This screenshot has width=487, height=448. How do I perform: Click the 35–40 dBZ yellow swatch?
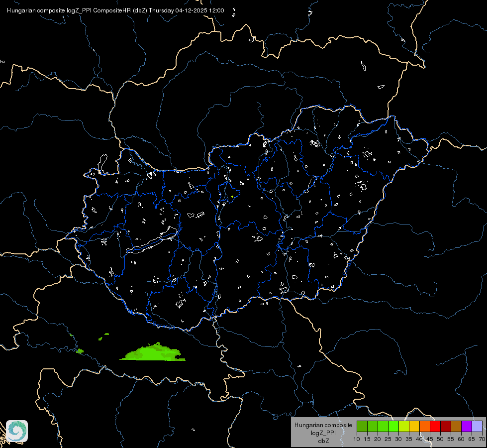coord(414,426)
